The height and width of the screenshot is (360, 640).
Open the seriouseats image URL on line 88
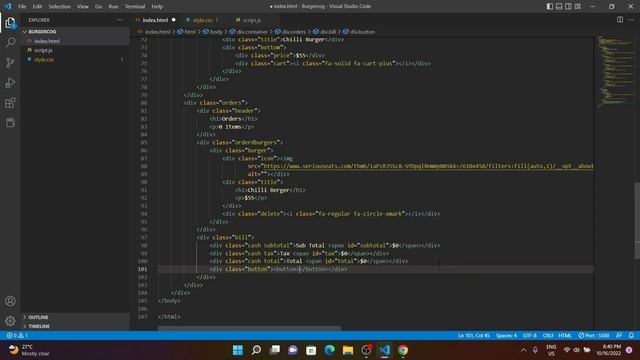pos(429,166)
